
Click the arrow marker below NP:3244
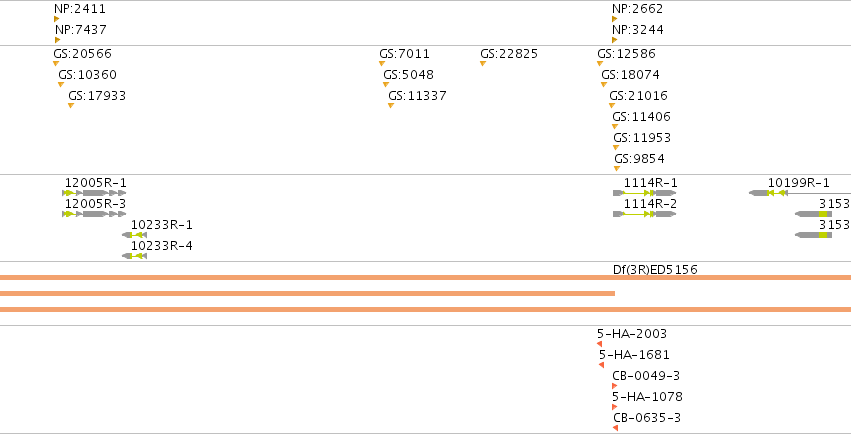click(614, 40)
